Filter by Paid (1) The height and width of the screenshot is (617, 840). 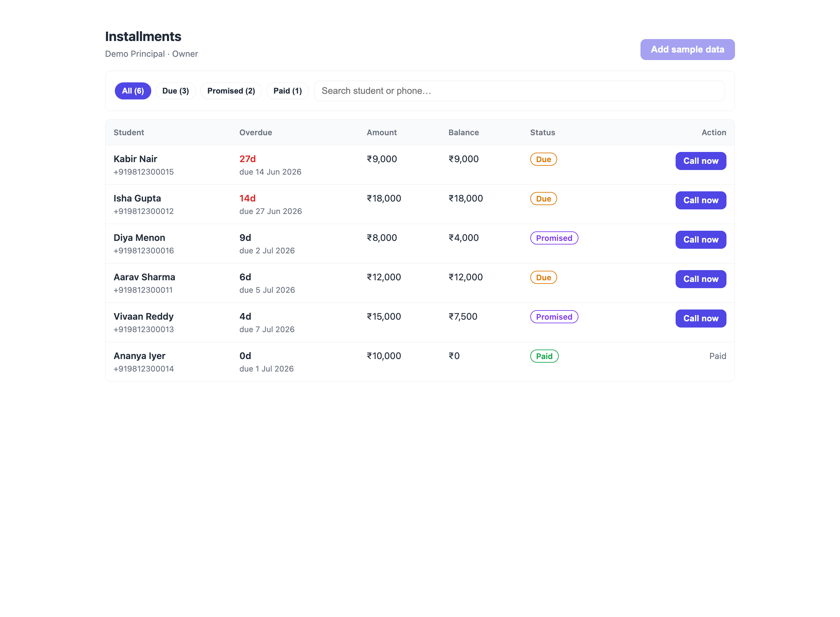click(287, 91)
